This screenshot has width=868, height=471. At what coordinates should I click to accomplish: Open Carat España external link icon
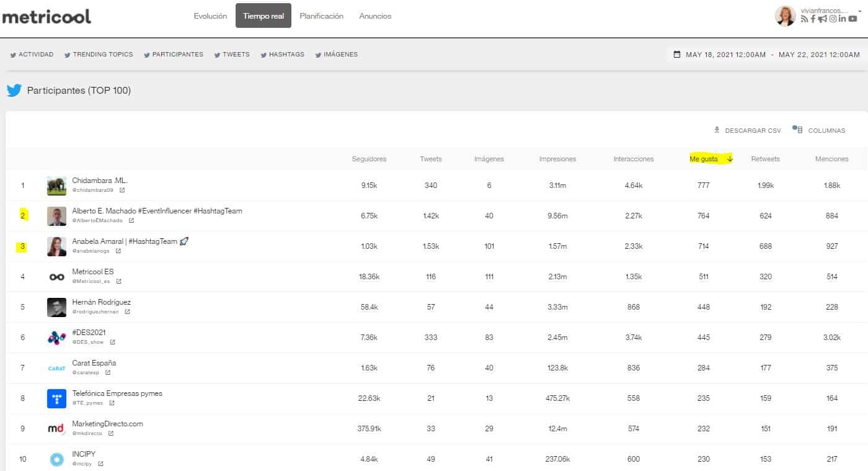(x=107, y=373)
